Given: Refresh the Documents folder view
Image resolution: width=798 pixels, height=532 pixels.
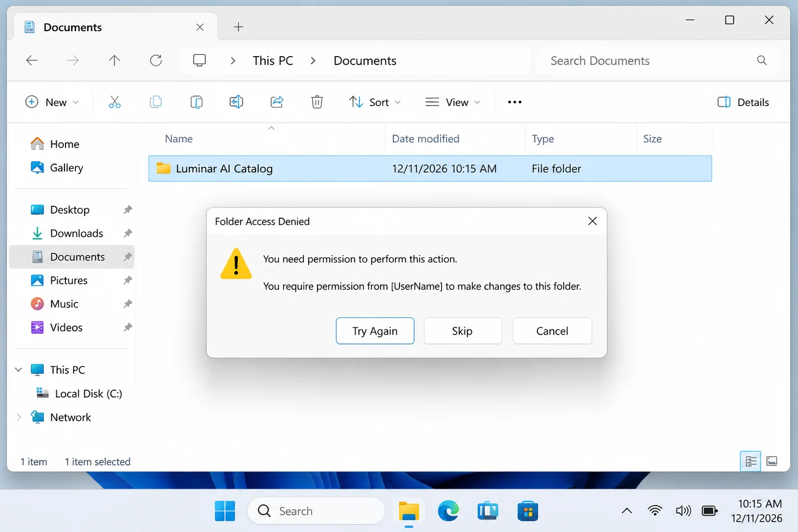Looking at the screenshot, I should pos(156,60).
